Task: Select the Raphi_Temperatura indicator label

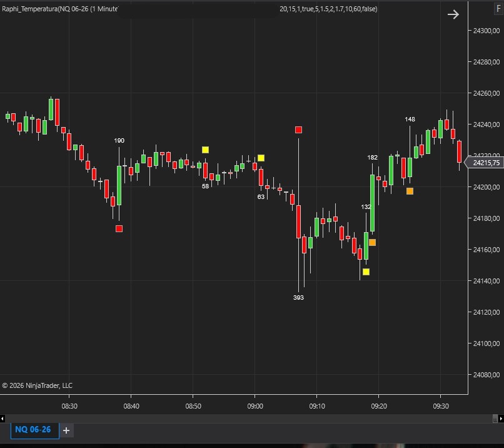Action: [59, 9]
